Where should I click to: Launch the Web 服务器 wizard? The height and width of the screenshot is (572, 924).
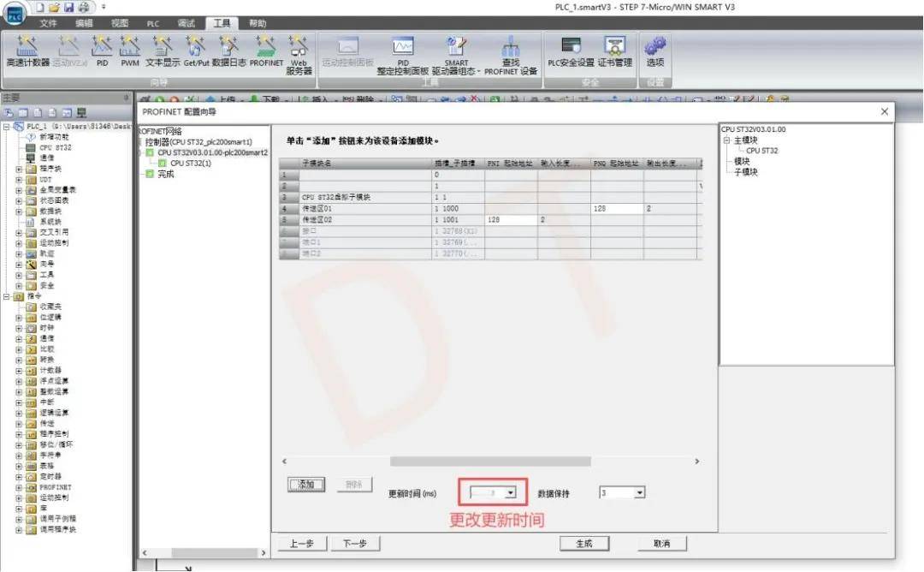(x=299, y=55)
